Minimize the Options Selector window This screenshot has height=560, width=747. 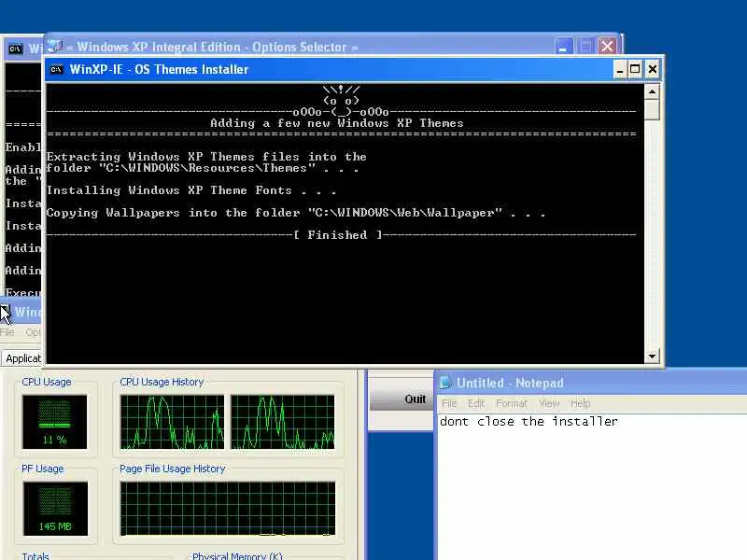(563, 46)
